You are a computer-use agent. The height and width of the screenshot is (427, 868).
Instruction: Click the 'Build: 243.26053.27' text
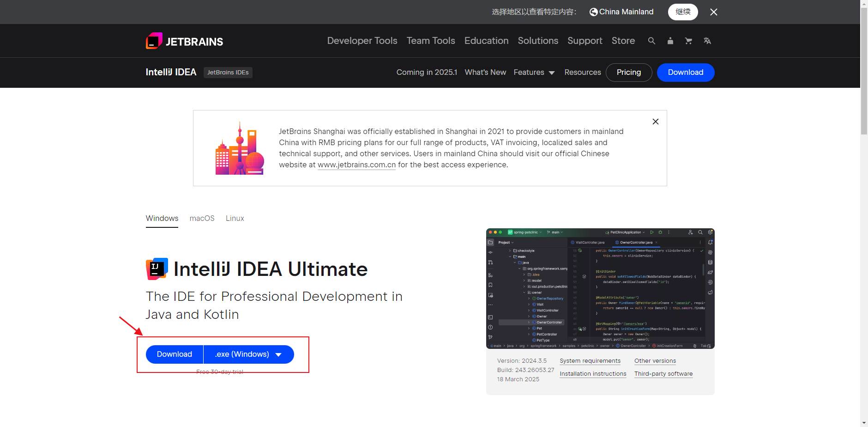[x=525, y=370]
